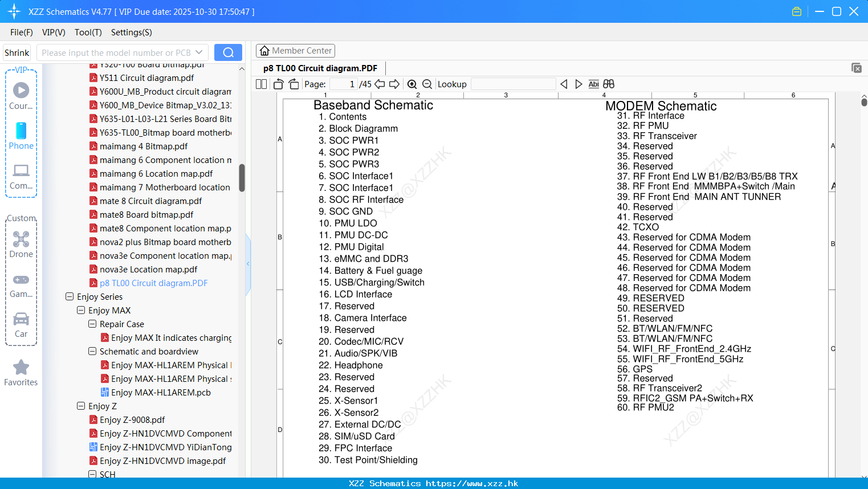Select the Phone category icon

(21, 136)
